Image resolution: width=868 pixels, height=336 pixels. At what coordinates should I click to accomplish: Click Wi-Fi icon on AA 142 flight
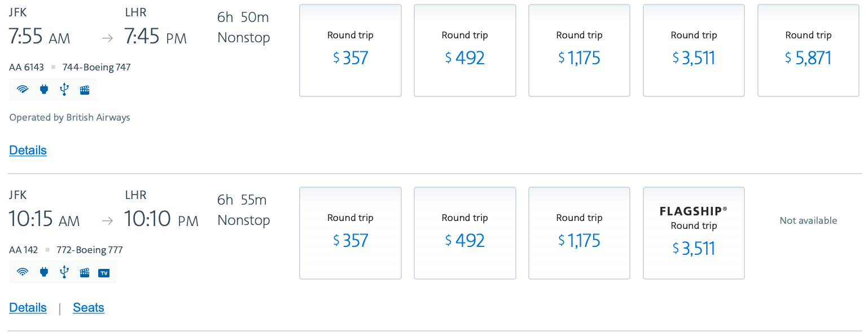[x=23, y=272]
